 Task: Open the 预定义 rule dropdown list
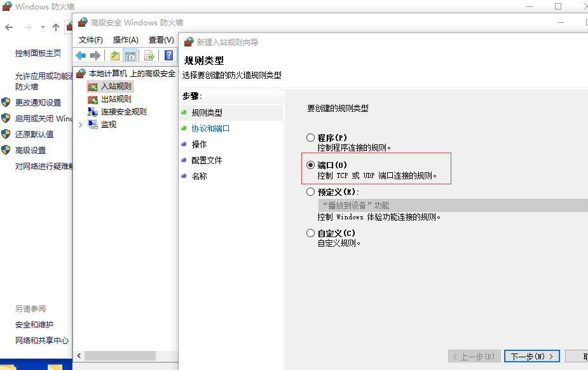point(453,205)
